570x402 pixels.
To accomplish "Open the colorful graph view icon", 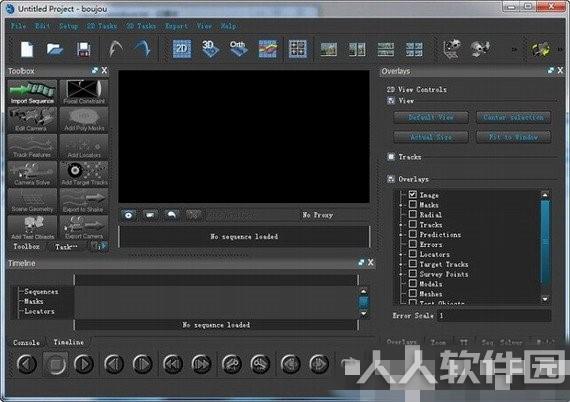I will [x=268, y=49].
